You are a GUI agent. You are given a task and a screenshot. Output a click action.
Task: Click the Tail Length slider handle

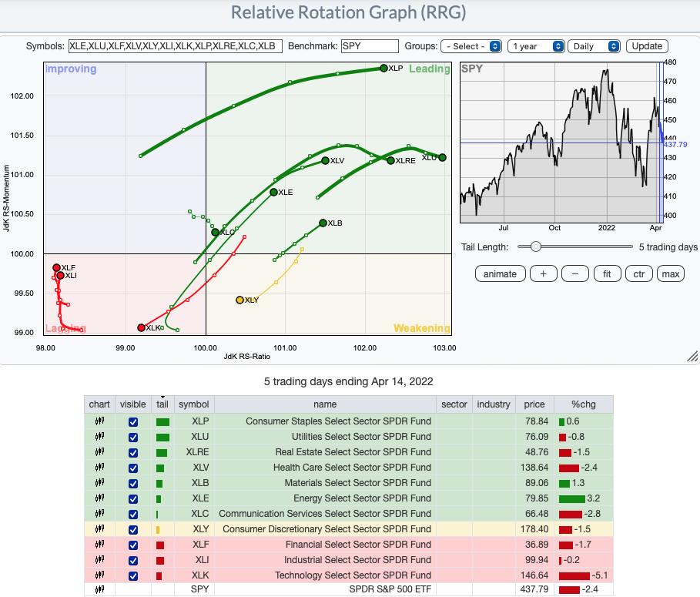[536, 247]
